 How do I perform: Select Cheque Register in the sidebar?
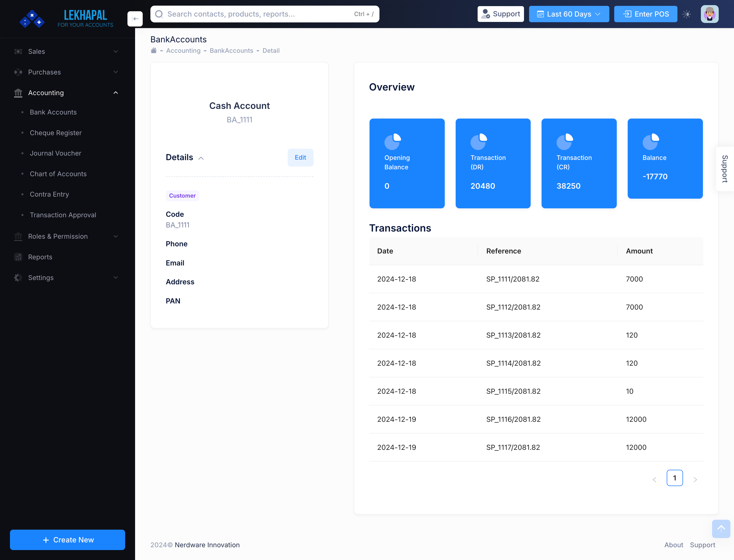pos(56,133)
